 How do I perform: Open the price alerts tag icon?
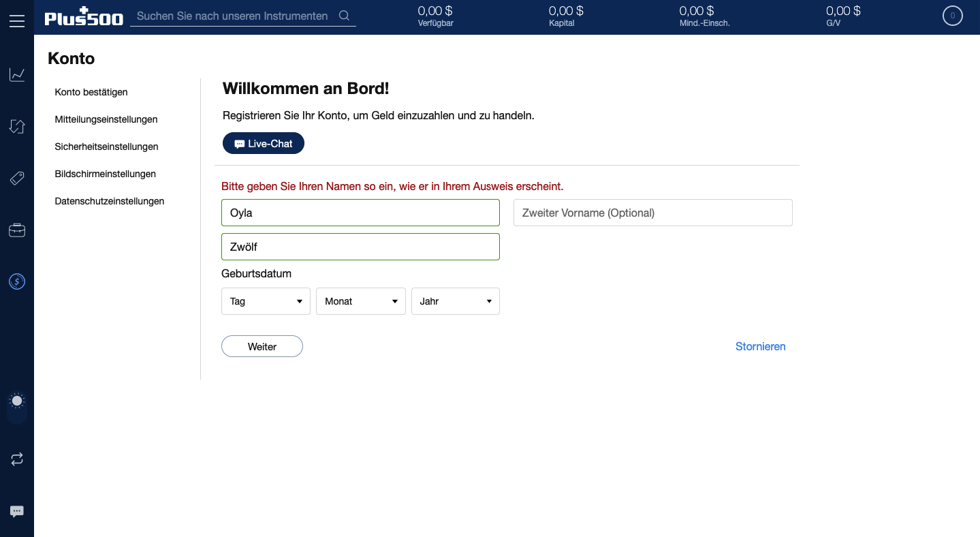[17, 178]
